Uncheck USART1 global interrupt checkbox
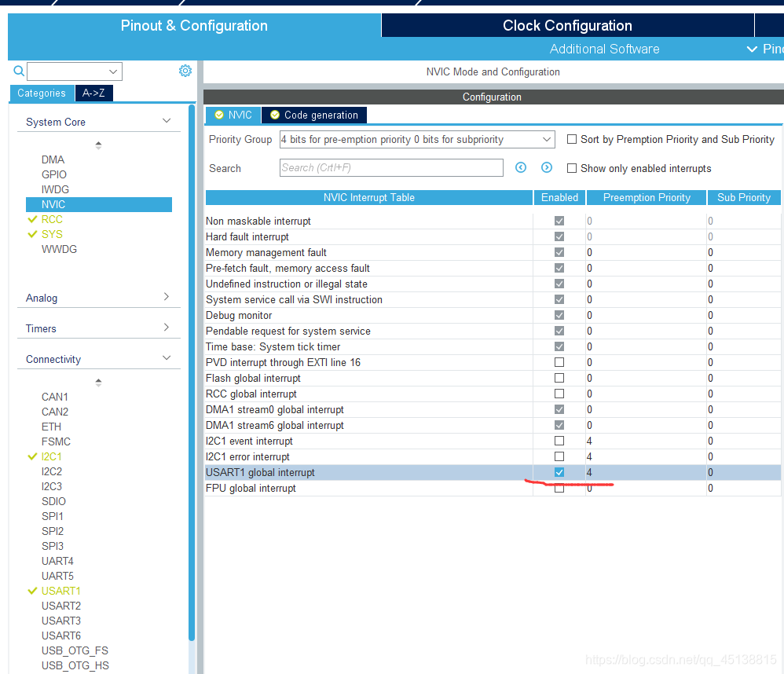The image size is (784, 674). point(559,472)
